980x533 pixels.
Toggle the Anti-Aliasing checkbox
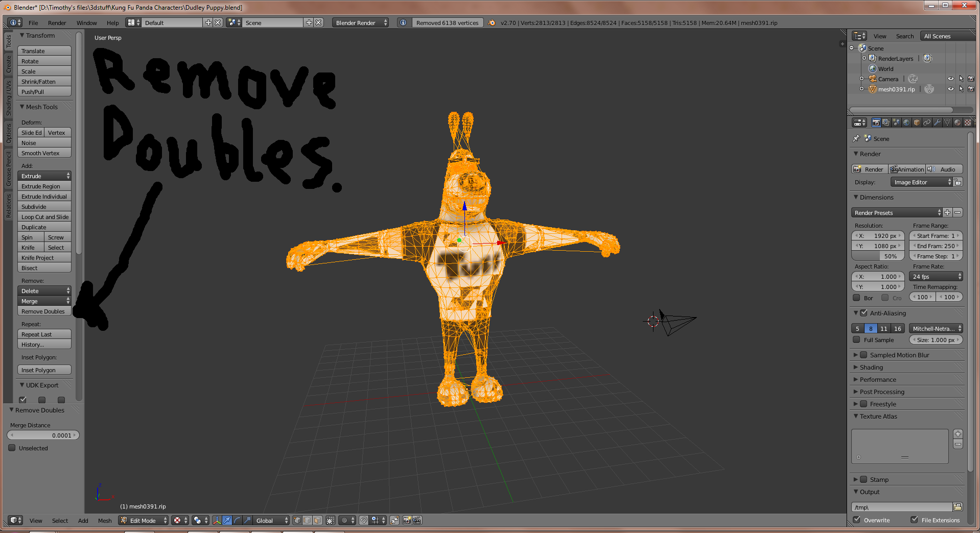pyautogui.click(x=864, y=313)
